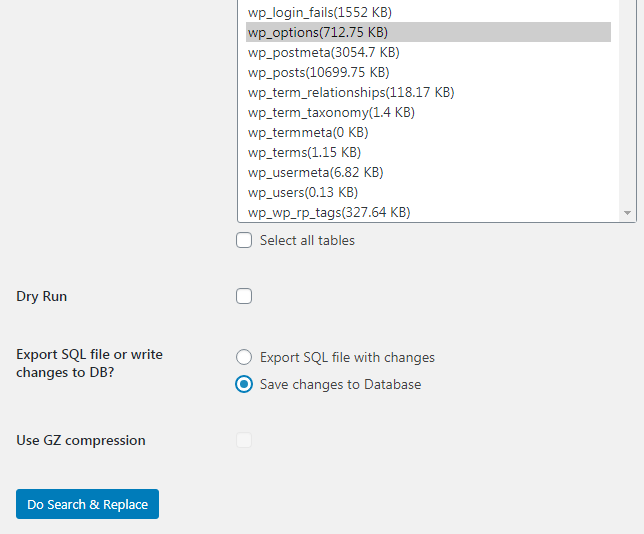Choose Save changes to Database option
Image resolution: width=644 pixels, height=534 pixels.
click(244, 384)
